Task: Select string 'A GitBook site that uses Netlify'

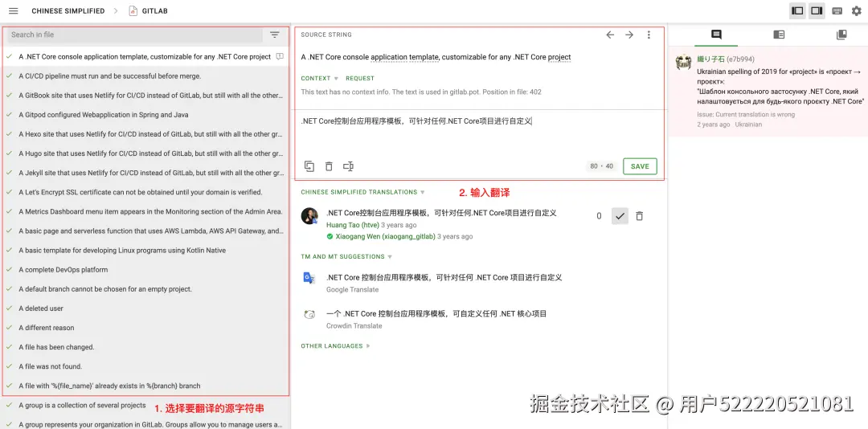Action: pyautogui.click(x=145, y=96)
